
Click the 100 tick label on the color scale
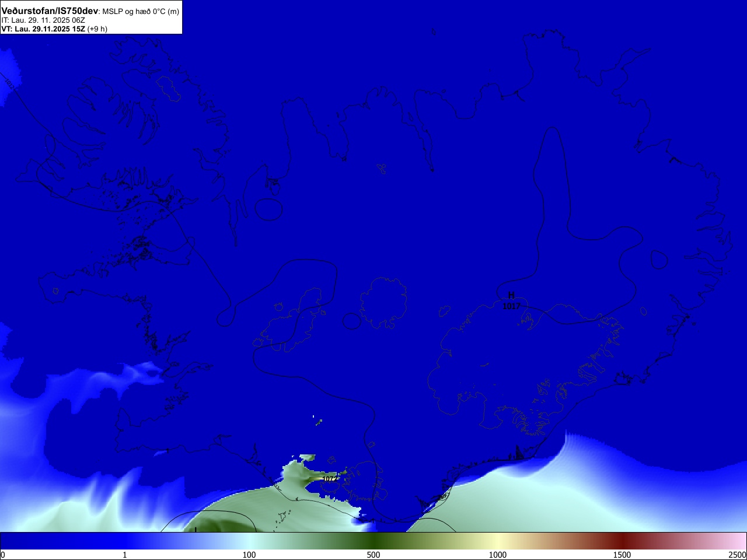(249, 555)
